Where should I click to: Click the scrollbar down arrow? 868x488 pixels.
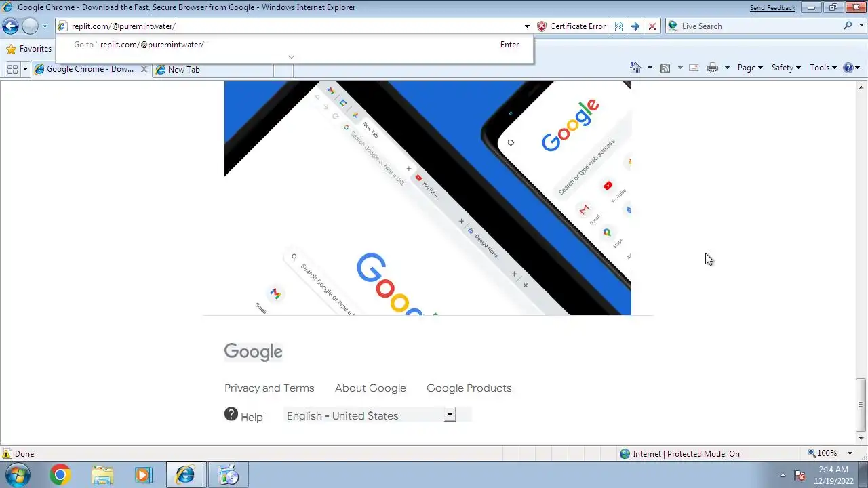[x=861, y=439]
